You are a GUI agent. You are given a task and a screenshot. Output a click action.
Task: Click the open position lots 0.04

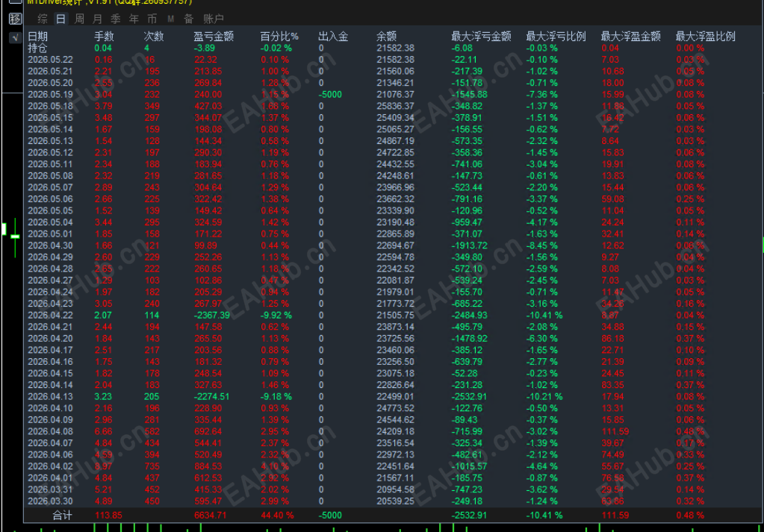tap(103, 48)
